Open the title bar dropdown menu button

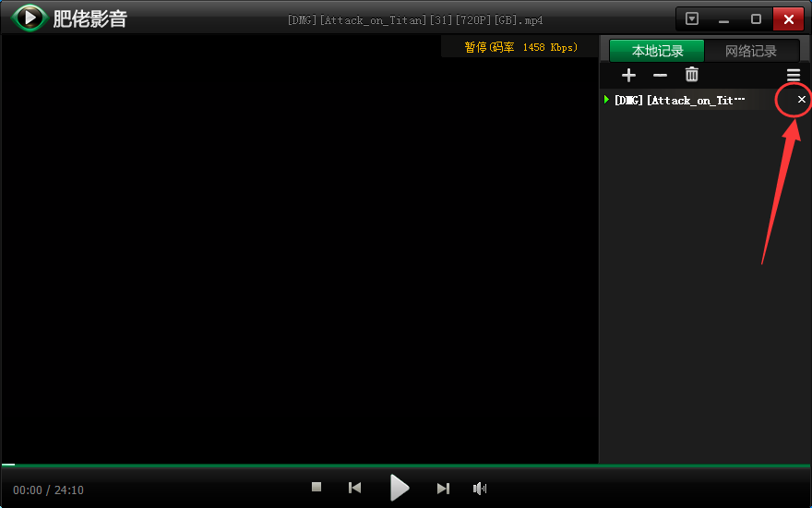click(x=692, y=19)
